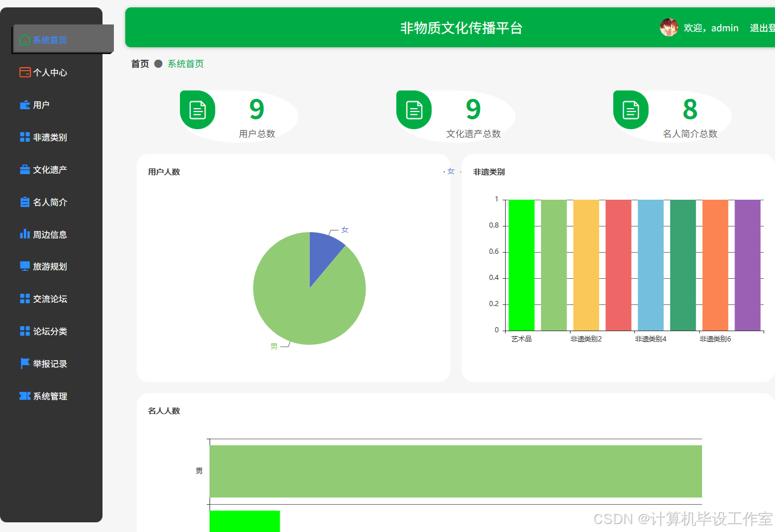The height and width of the screenshot is (532, 775).
Task: Open the 论坛分类 menu item
Action: (51, 331)
